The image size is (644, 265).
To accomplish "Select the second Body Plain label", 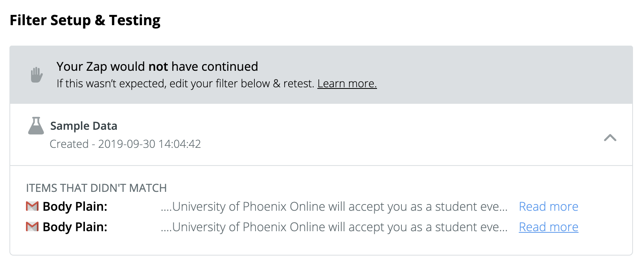I will click(75, 227).
